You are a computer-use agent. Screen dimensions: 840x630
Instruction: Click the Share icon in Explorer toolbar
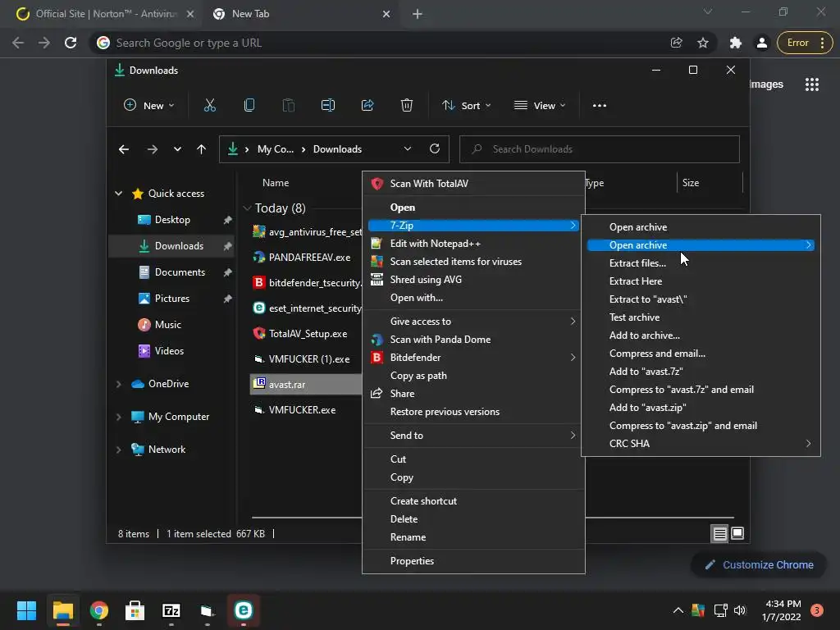367,106
